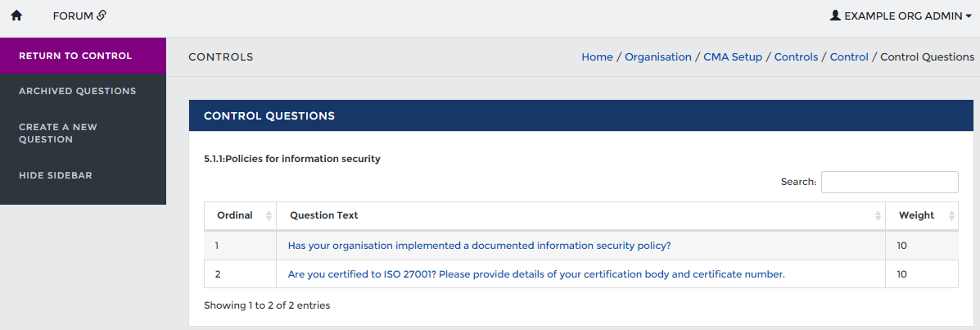Toggle Hide Sidebar option
Image resolution: width=980 pixels, height=330 pixels.
[x=56, y=175]
